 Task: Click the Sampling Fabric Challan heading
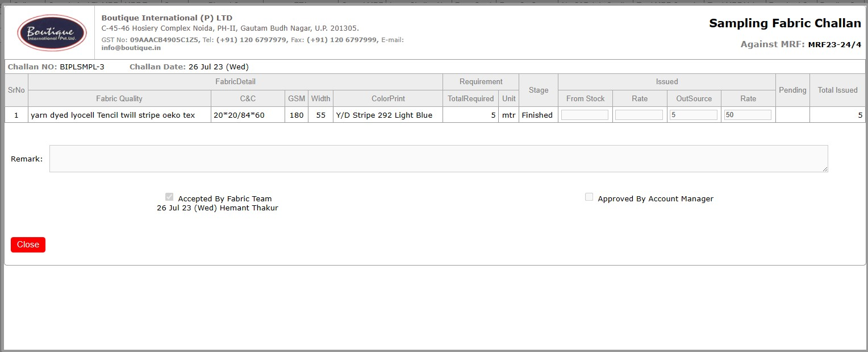tap(785, 23)
